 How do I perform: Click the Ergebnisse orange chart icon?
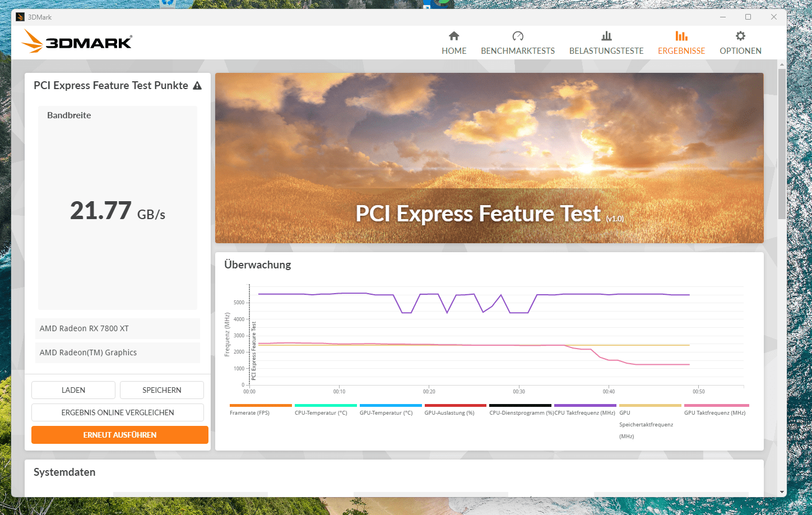681,36
